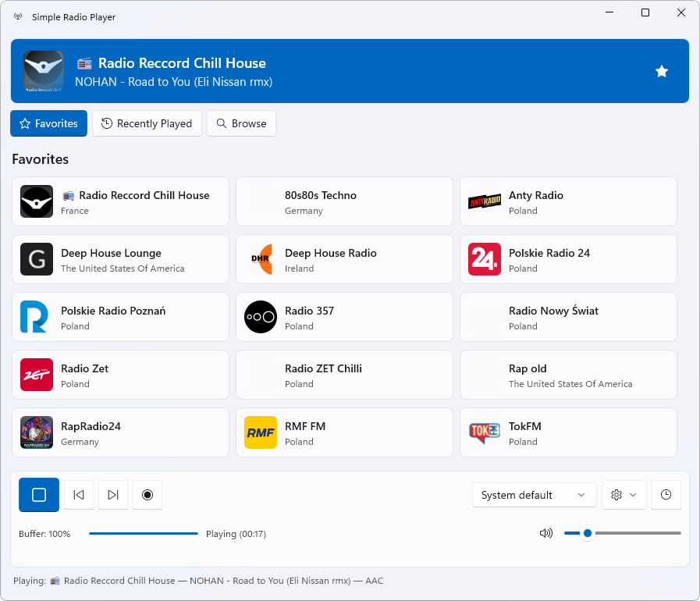Click the Playing (00:17) status text

pyautogui.click(x=236, y=534)
